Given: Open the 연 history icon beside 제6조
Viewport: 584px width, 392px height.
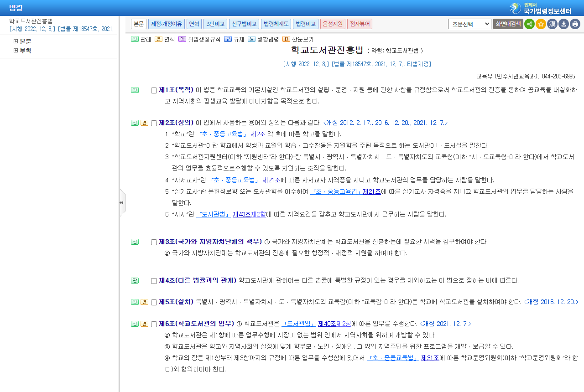Looking at the screenshot, I should point(144,324).
